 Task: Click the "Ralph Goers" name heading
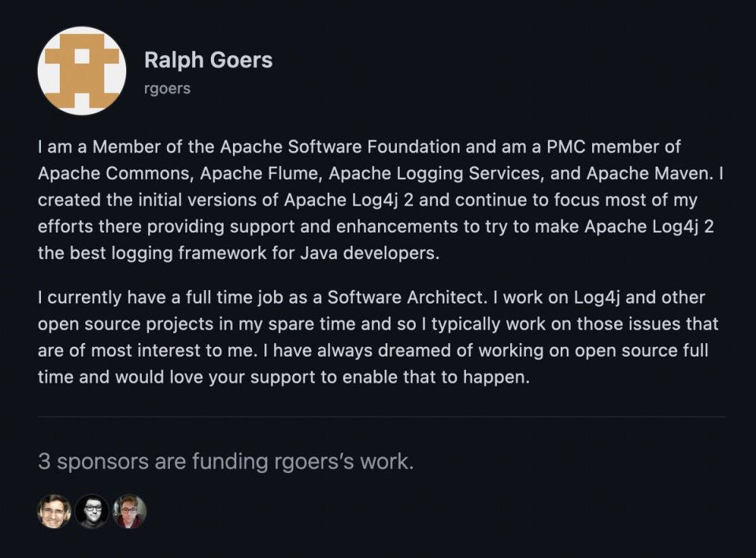click(x=209, y=60)
